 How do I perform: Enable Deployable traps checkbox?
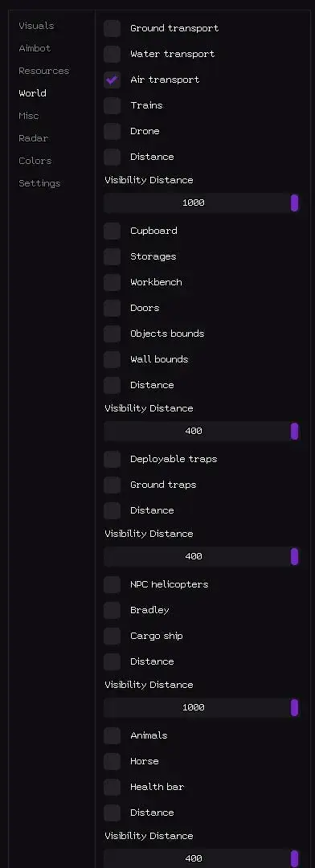pos(112,459)
